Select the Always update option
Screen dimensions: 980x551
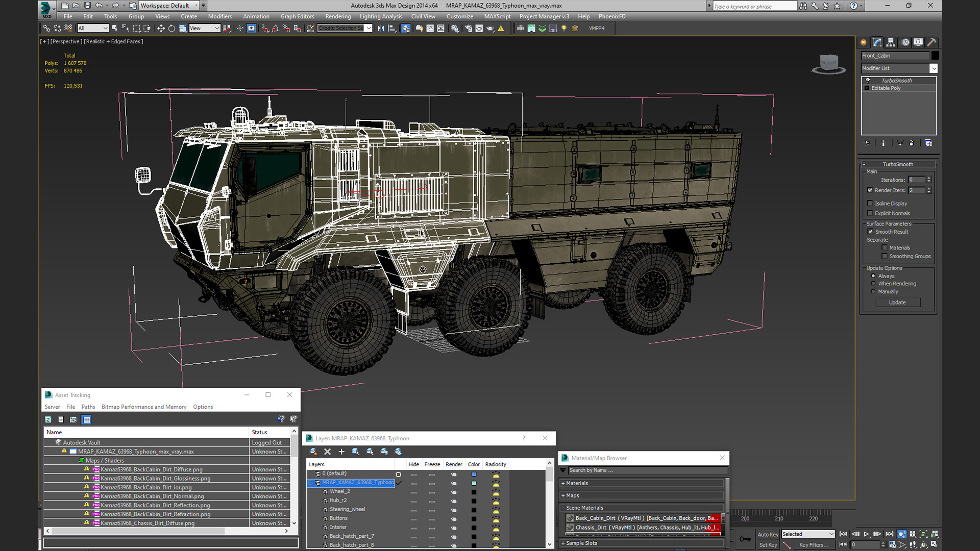coord(873,276)
